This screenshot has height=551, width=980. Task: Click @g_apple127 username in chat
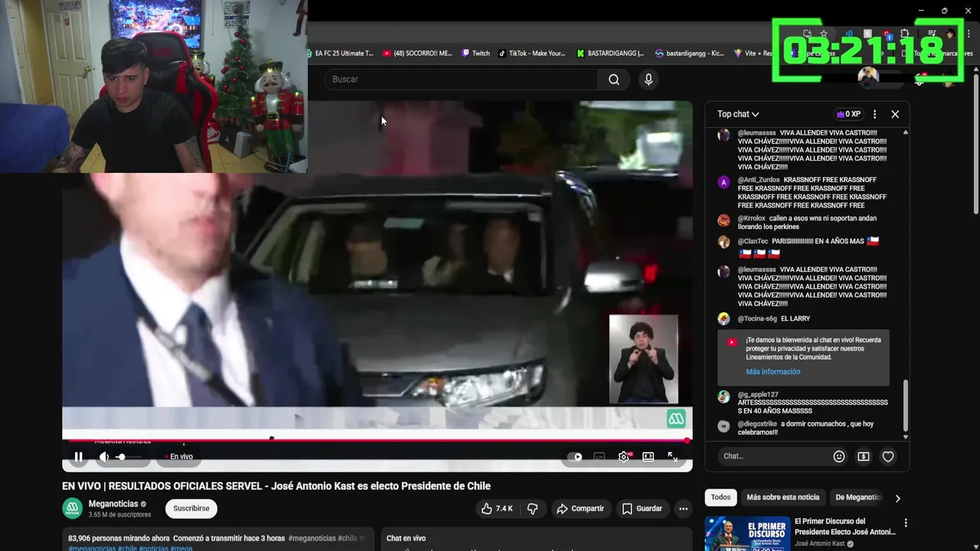(758, 395)
